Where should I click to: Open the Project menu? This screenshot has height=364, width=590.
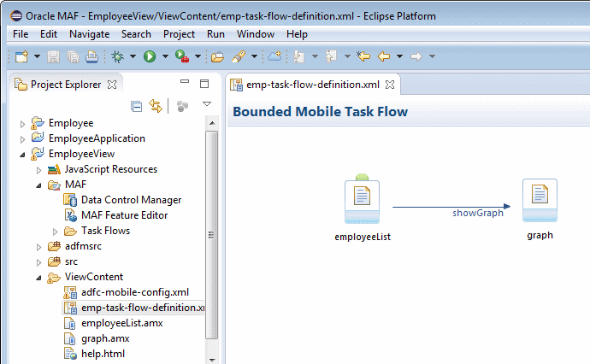tap(179, 34)
